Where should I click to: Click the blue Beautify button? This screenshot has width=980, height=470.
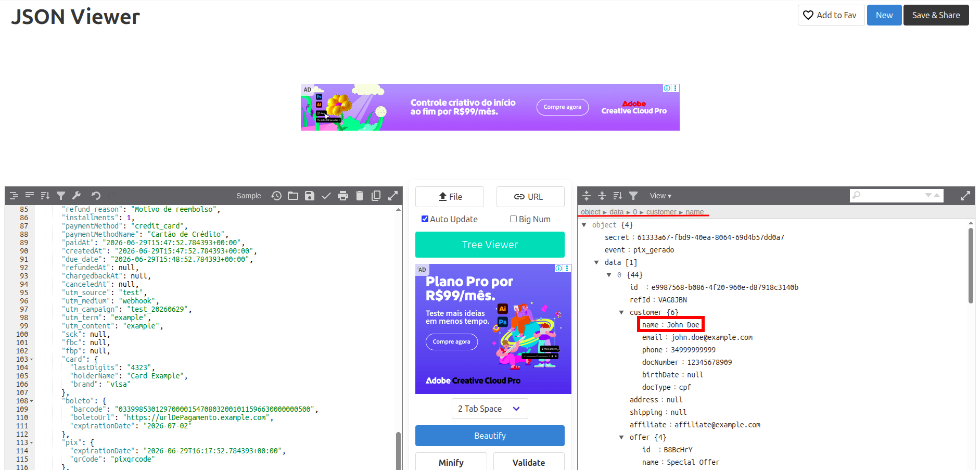pyautogui.click(x=490, y=436)
